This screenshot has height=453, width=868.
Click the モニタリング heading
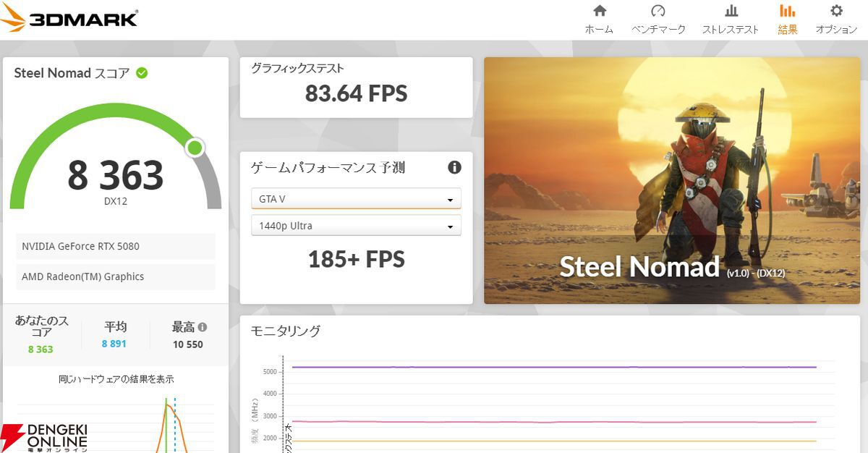pyautogui.click(x=286, y=331)
